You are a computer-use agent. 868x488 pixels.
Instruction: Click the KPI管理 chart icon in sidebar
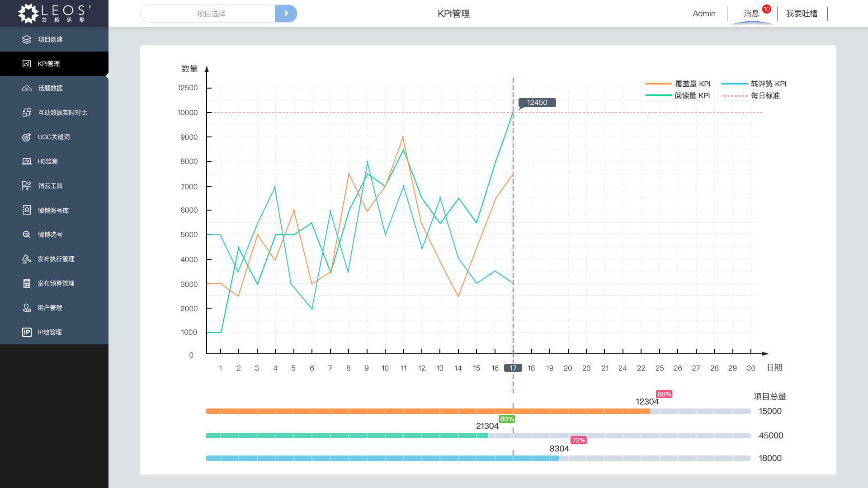(27, 64)
